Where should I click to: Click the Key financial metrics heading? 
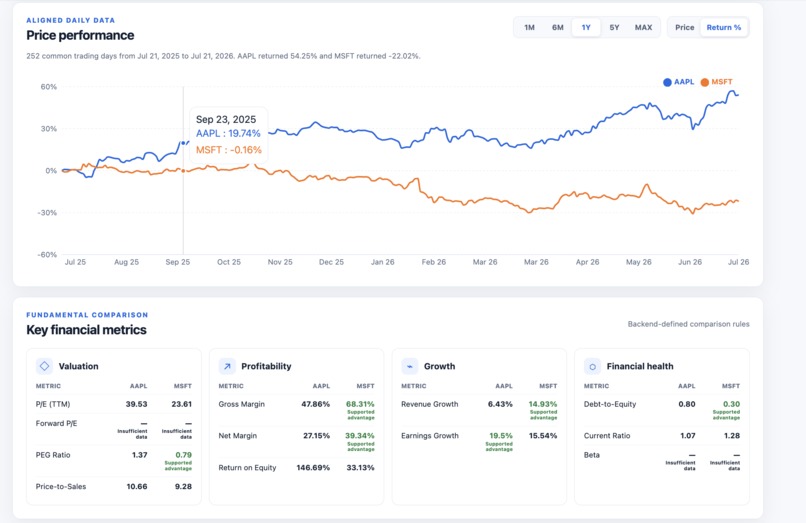coord(86,330)
